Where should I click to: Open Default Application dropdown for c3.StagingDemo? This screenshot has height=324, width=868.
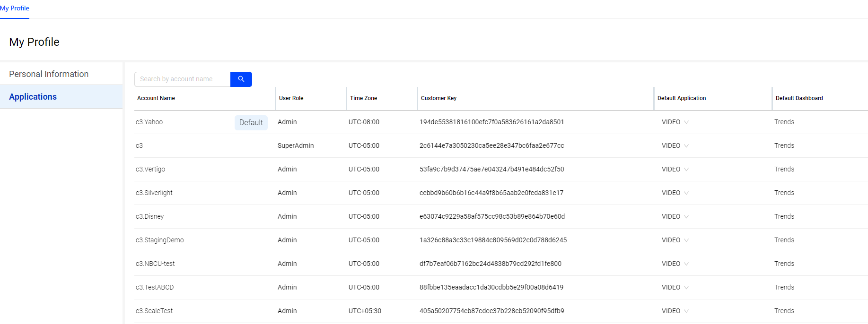click(x=675, y=240)
